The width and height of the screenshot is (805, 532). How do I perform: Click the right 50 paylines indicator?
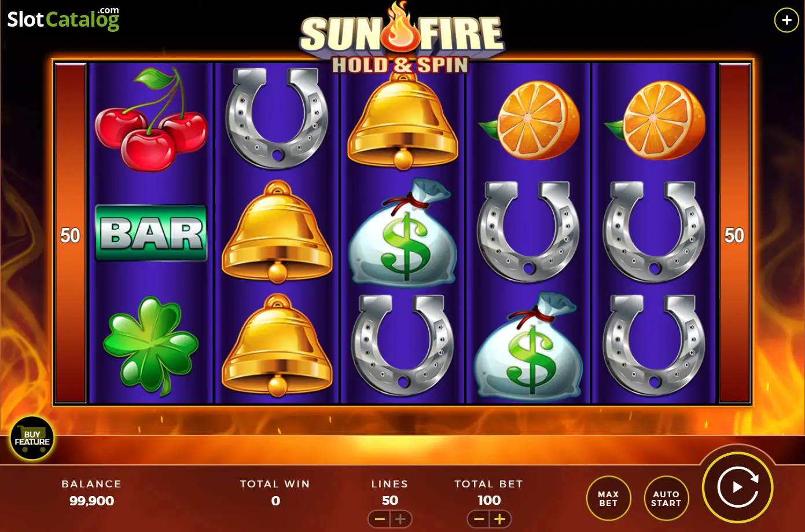[734, 236]
